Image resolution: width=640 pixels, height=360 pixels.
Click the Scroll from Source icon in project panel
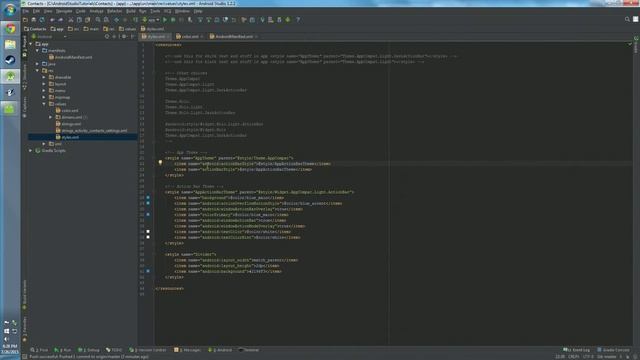tap(107, 37)
